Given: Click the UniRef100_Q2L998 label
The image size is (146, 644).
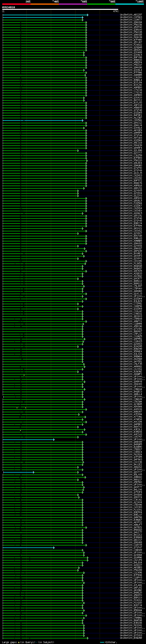Looking at the screenshot, I should [131, 151].
